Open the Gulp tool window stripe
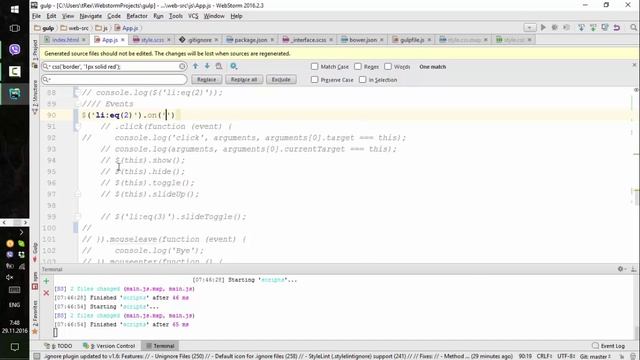This screenshot has width=640, height=360. point(35,252)
